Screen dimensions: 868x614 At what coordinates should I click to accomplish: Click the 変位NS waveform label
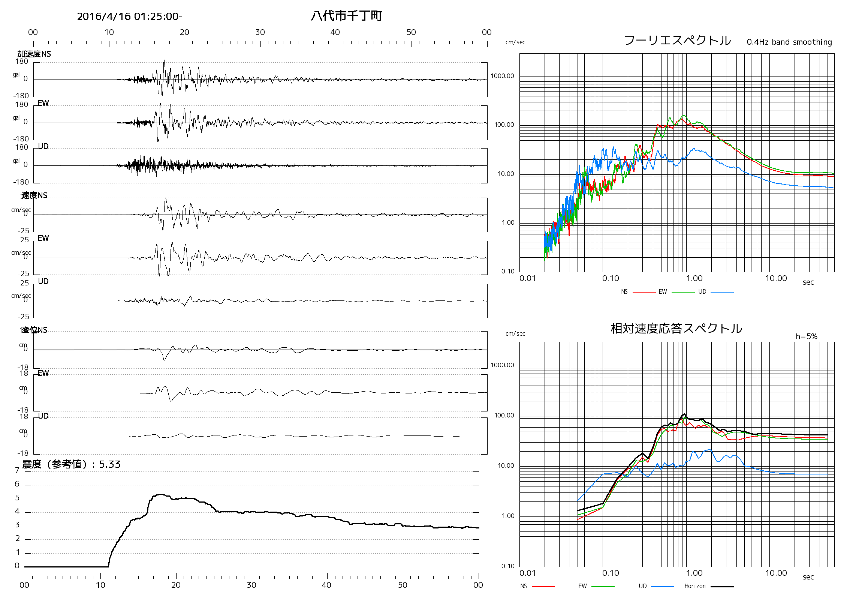[34, 330]
